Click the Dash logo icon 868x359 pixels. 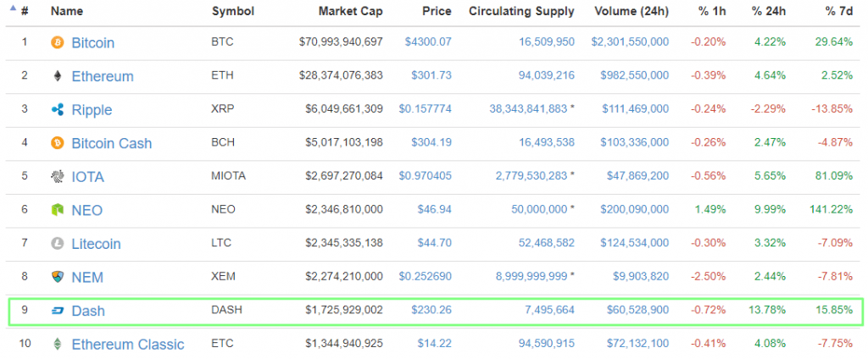click(x=58, y=311)
